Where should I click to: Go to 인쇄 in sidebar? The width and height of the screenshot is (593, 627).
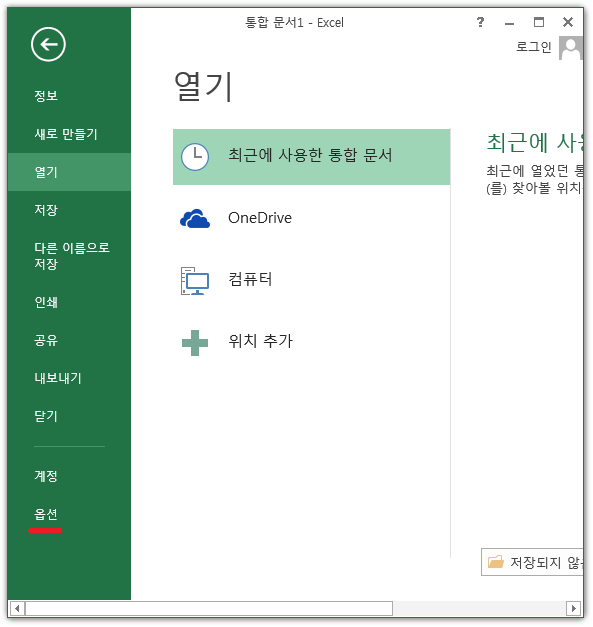point(46,302)
